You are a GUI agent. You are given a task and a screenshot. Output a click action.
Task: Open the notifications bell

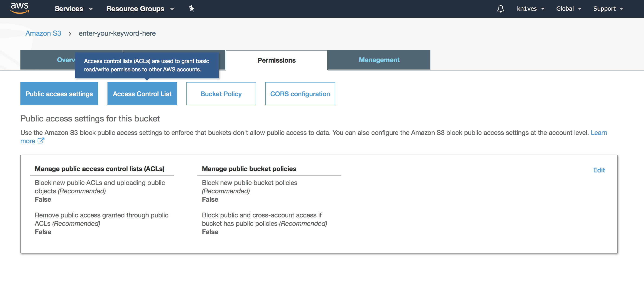pyautogui.click(x=501, y=9)
